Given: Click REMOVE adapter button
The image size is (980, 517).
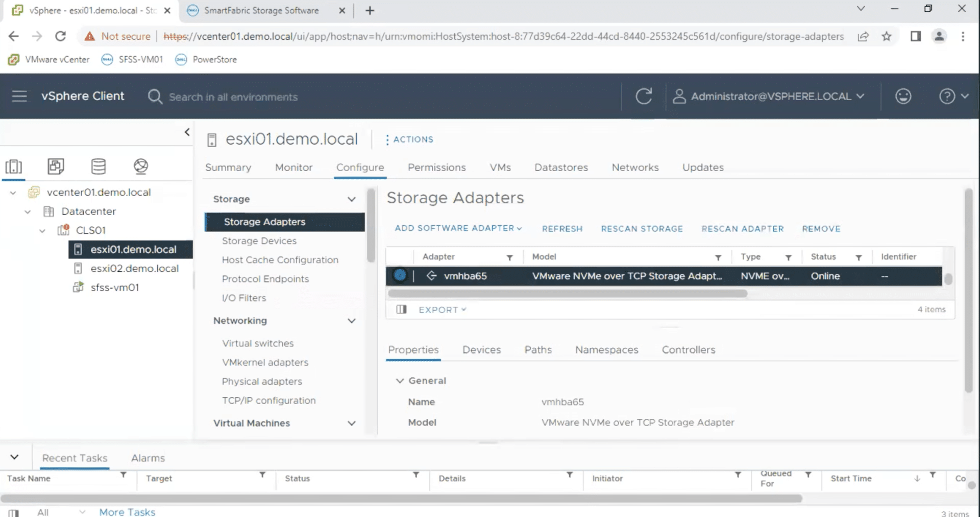Looking at the screenshot, I should (821, 228).
